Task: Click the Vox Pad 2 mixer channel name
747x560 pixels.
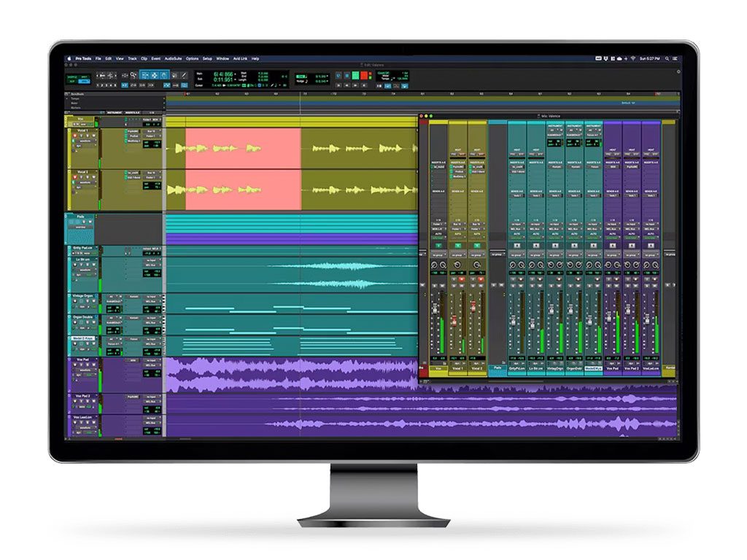Action: tap(632, 368)
